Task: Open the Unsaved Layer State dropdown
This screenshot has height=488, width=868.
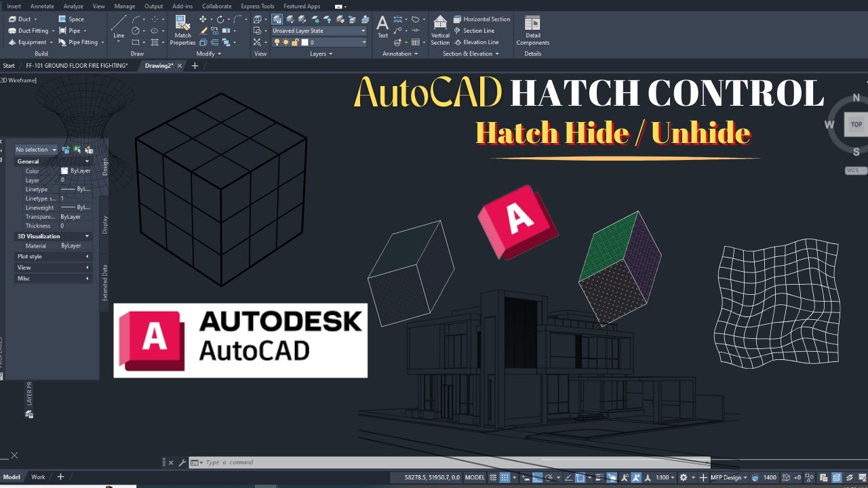Action: (x=319, y=30)
